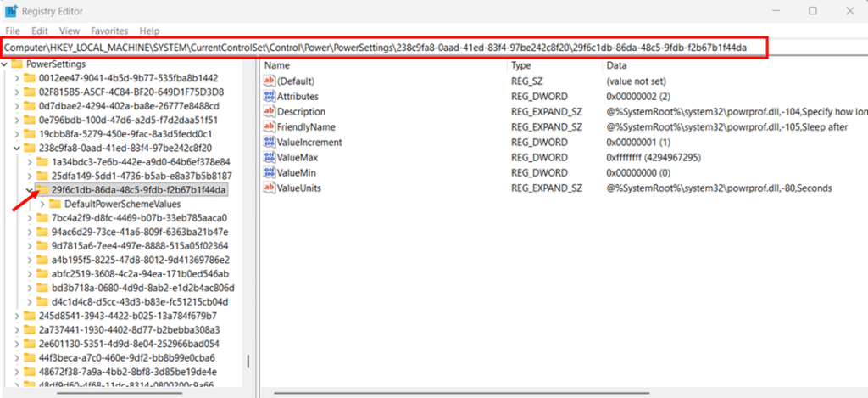Click folder icon of 1a34bdc3-7e6b-442e key
The width and height of the screenshot is (868, 398).
click(x=42, y=162)
